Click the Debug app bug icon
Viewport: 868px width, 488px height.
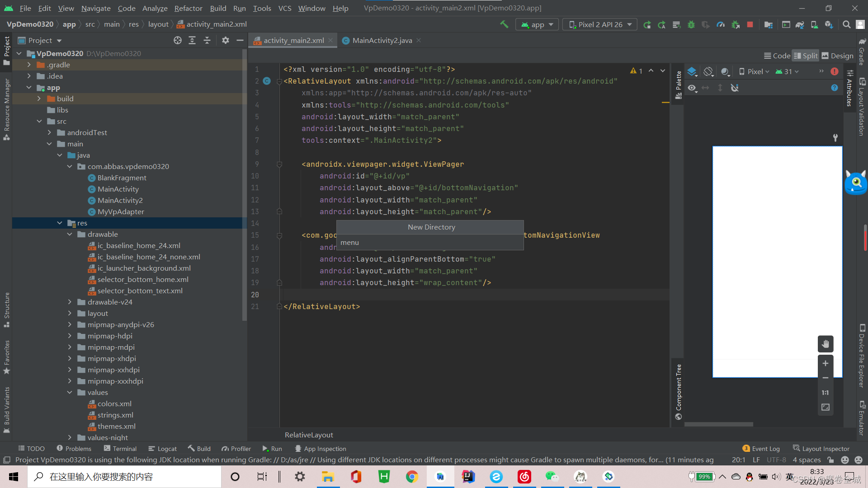[691, 24]
